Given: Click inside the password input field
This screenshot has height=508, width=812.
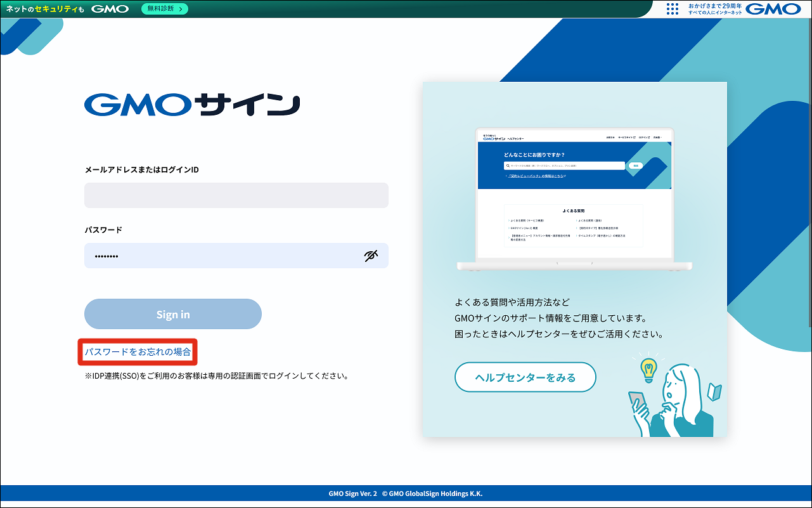Looking at the screenshot, I should point(222,256).
